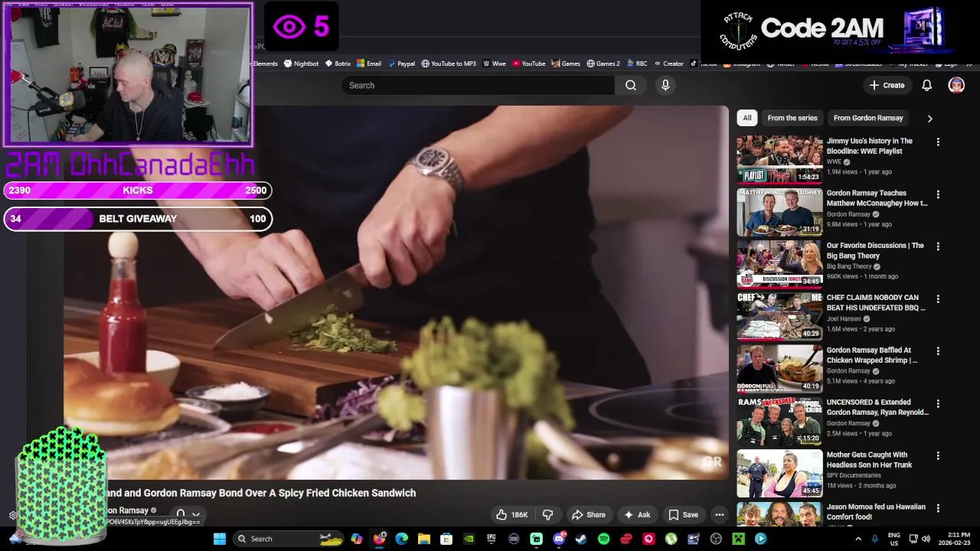Open more actions ellipsis under the video
The height and width of the screenshot is (551, 980).
[x=719, y=515]
